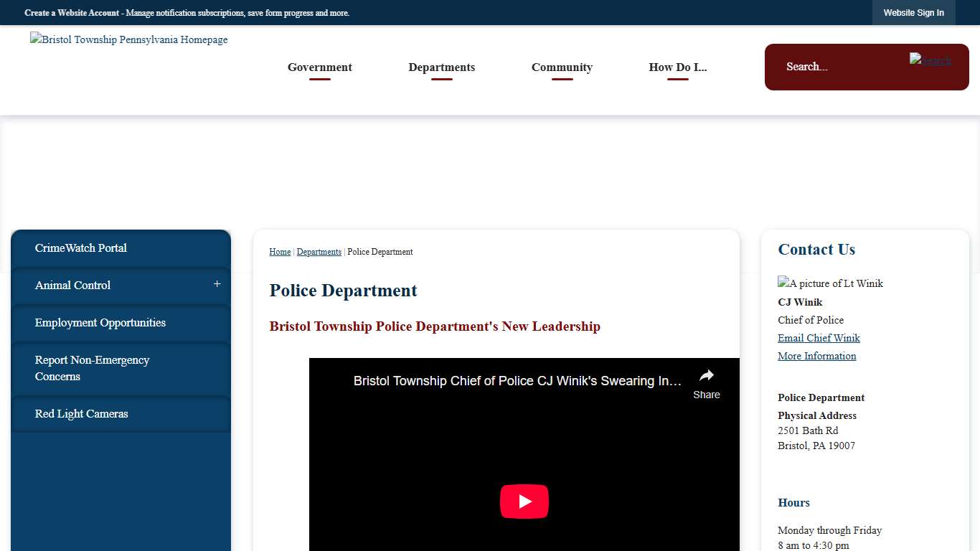980x551 pixels.
Task: Open Report Non-Emergency Concerns page
Action: 92,368
